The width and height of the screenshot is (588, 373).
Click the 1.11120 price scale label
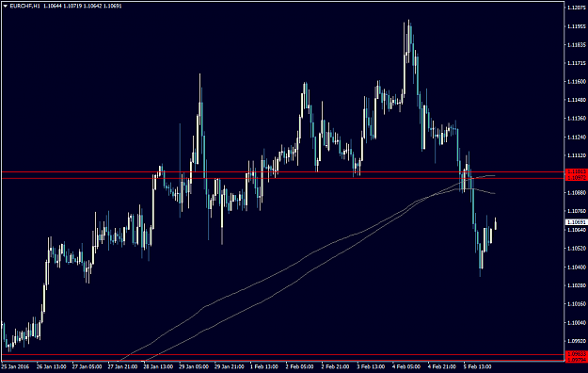pyautogui.click(x=577, y=155)
